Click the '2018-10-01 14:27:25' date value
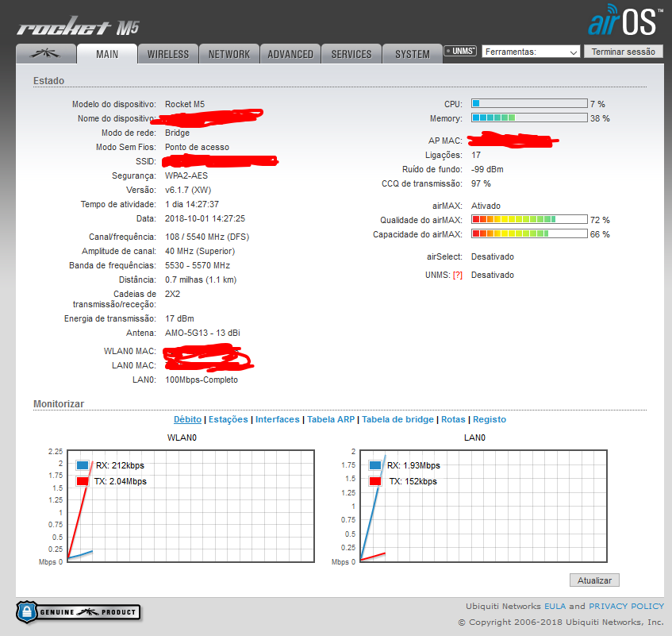Image resolution: width=672 pixels, height=636 pixels. [x=205, y=218]
